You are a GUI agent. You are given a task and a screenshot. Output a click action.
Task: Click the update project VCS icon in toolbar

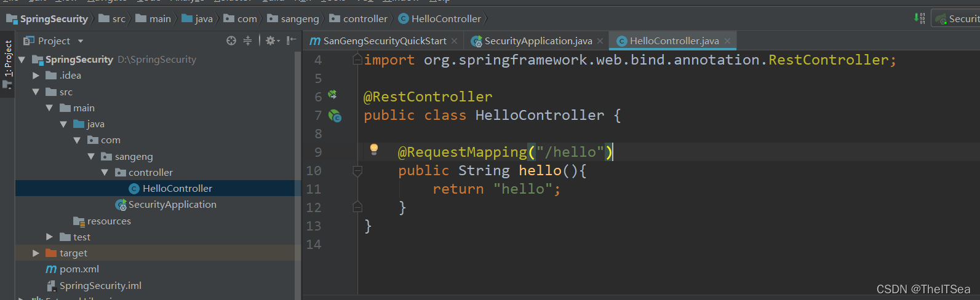pyautogui.click(x=920, y=18)
